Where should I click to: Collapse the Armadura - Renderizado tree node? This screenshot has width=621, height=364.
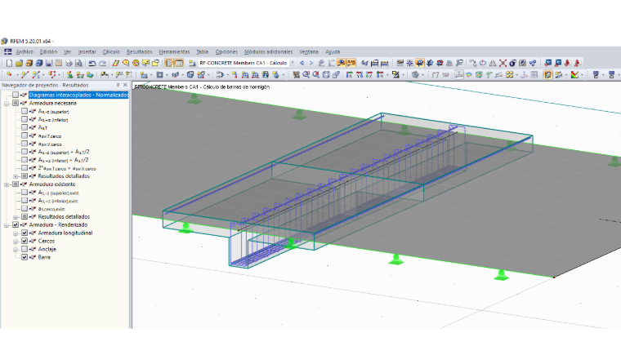(7, 225)
